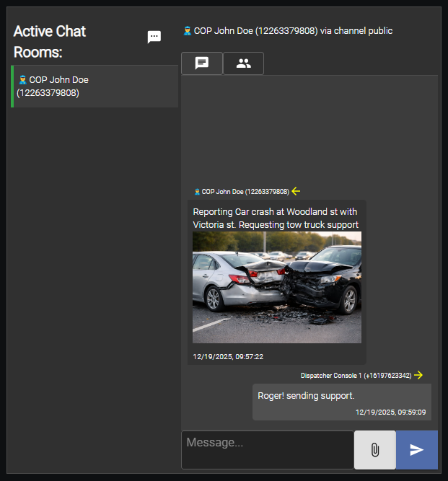Click the paperclip attachment button
Viewport: 448px width, 481px height.
375,450
